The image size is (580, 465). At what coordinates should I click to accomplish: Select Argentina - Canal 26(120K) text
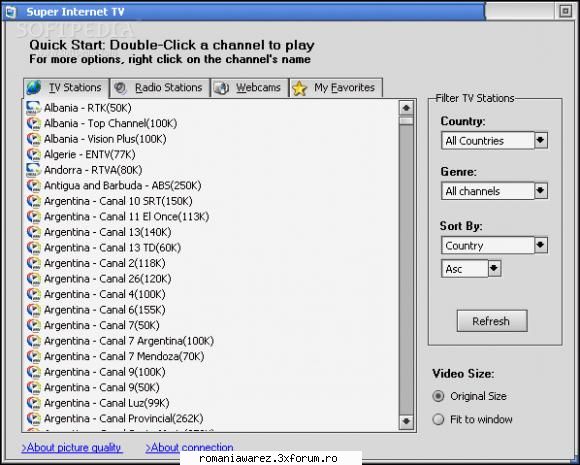pyautogui.click(x=108, y=279)
